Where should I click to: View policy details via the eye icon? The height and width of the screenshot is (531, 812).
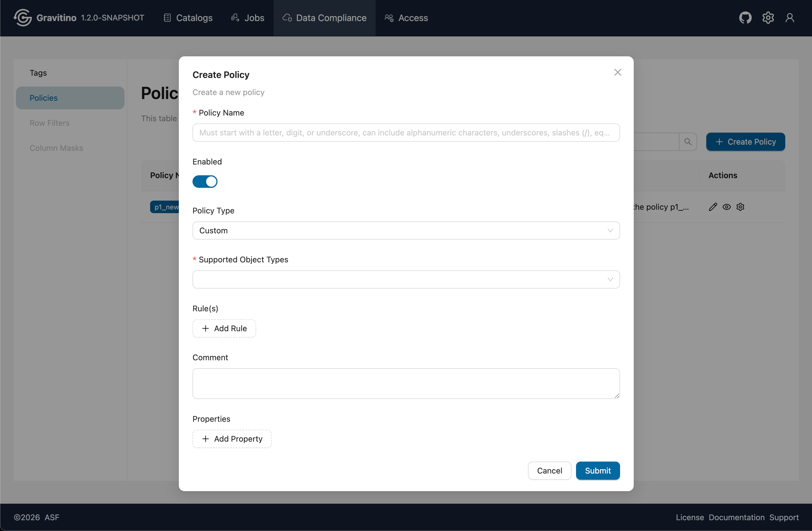727,207
